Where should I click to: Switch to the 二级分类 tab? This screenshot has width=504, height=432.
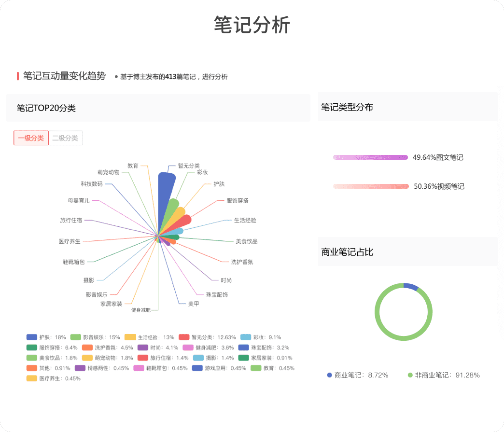(x=65, y=138)
